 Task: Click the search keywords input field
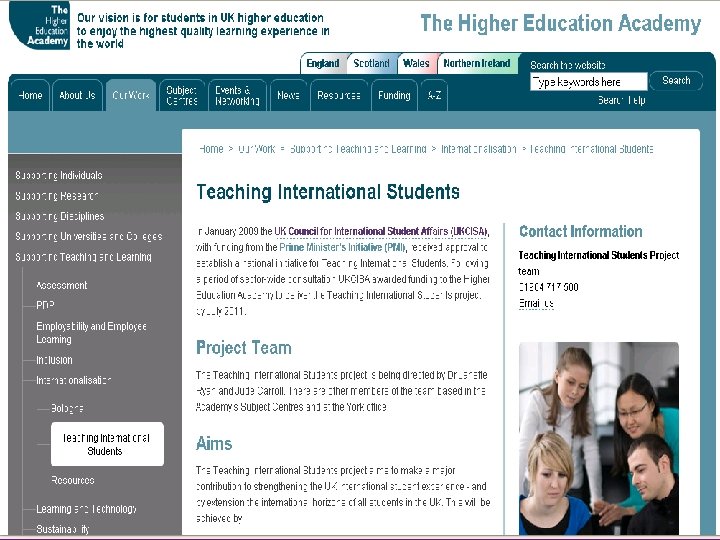[x=589, y=82]
